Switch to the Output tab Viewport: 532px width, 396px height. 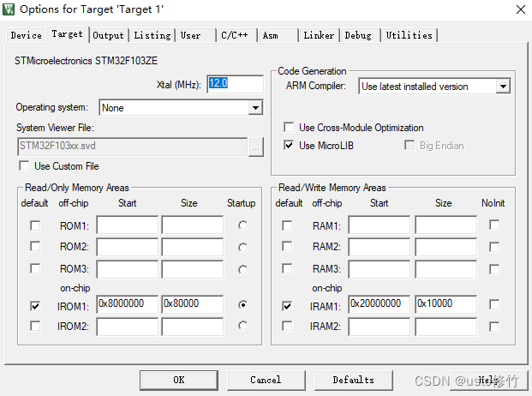108,35
